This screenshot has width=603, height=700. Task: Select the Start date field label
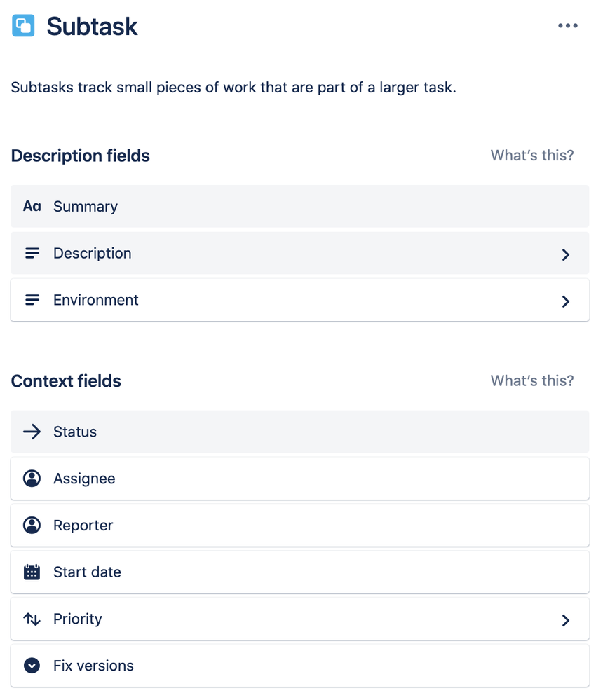(87, 572)
